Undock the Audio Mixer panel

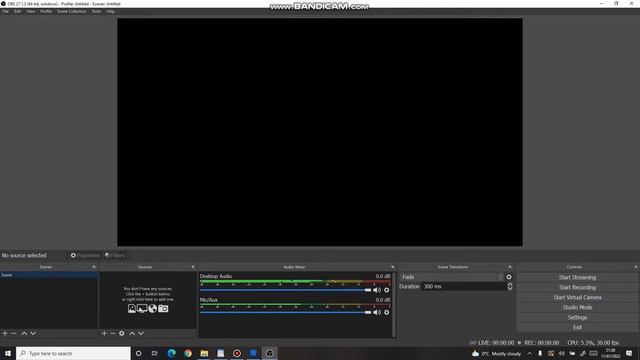point(393,267)
